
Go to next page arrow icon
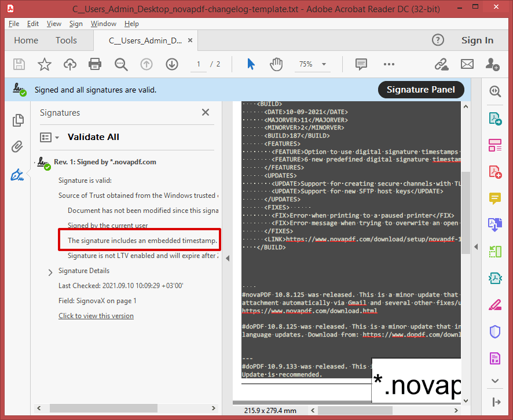(172, 64)
